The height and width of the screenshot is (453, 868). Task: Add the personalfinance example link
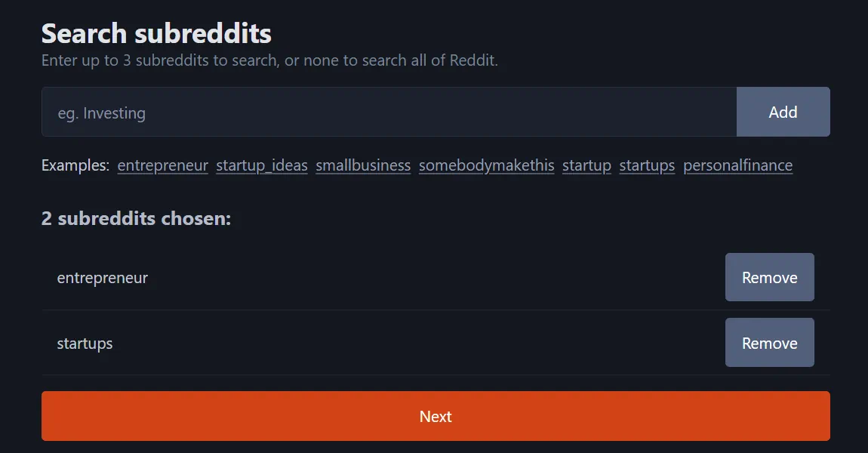[x=737, y=165]
